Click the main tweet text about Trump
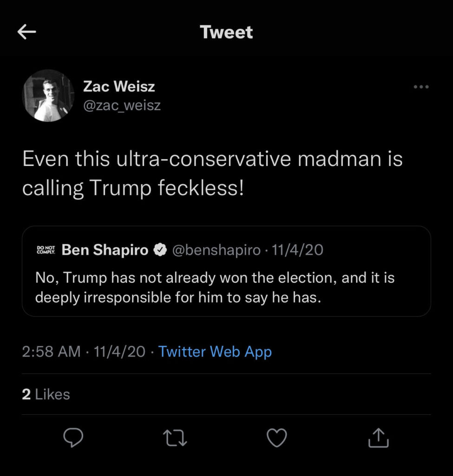This screenshot has width=453, height=476. tap(212, 173)
